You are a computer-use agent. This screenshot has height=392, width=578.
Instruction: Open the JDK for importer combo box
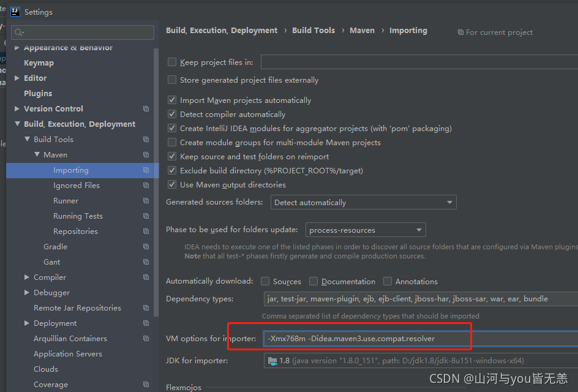click(421, 361)
